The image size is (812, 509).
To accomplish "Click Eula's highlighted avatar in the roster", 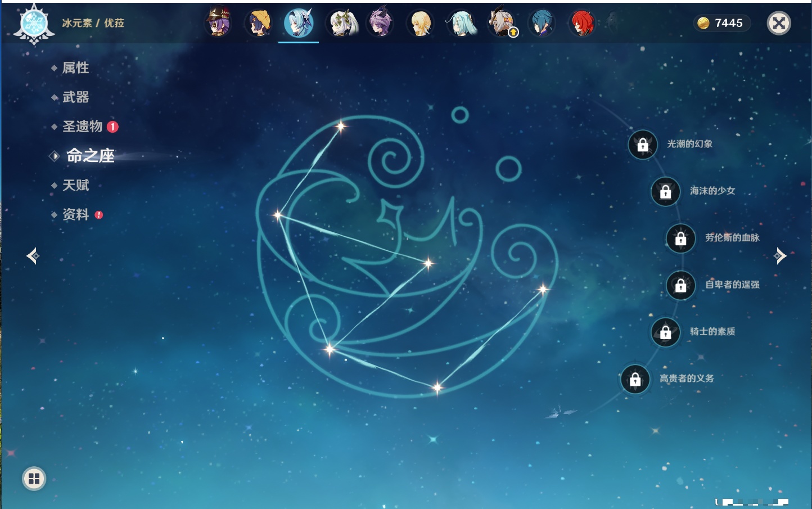I will point(299,22).
